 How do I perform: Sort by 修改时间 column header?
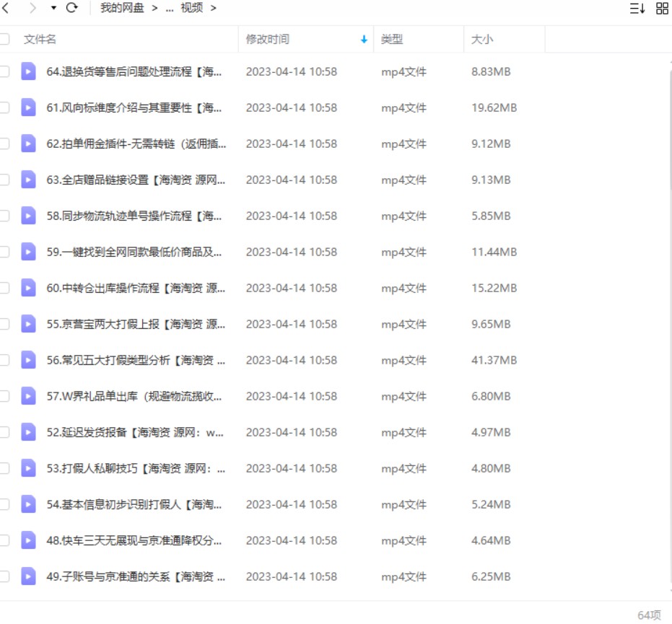[x=267, y=40]
